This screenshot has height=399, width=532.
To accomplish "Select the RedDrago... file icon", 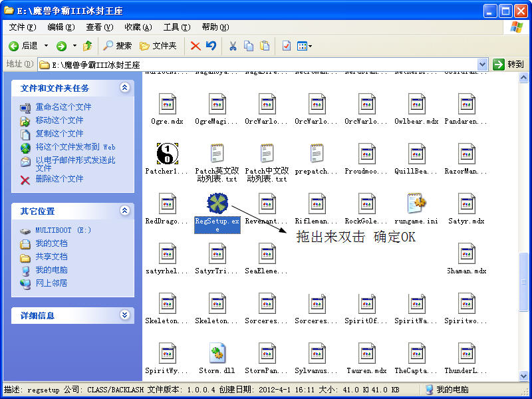I will tap(168, 203).
